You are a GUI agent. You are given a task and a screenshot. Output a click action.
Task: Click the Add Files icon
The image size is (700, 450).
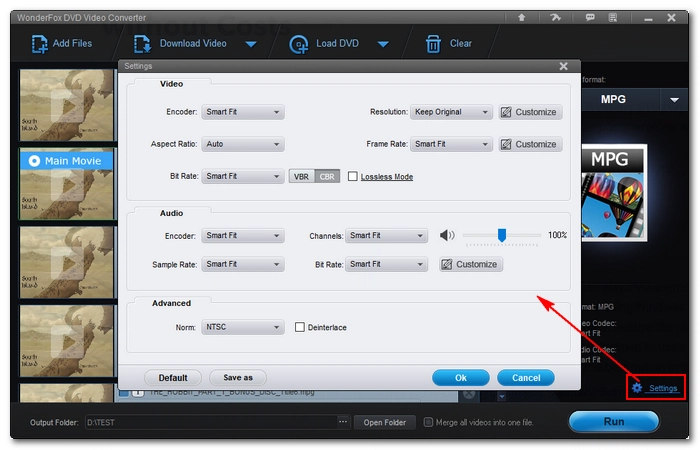coord(39,44)
